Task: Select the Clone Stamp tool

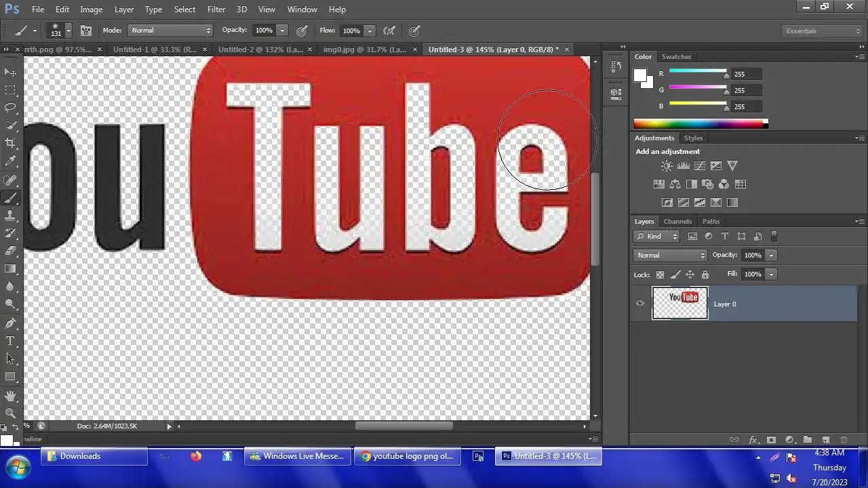Action: point(10,216)
